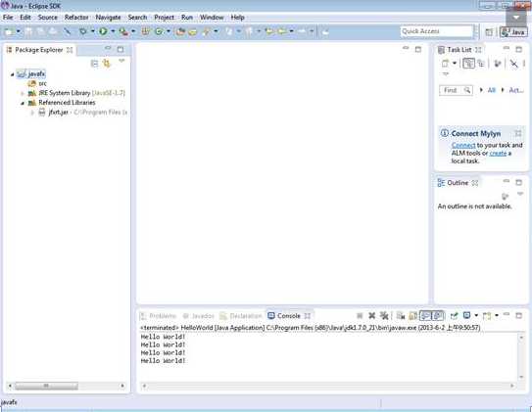Switch to the Javadoc tab
This screenshot has height=412, width=532.
click(199, 316)
